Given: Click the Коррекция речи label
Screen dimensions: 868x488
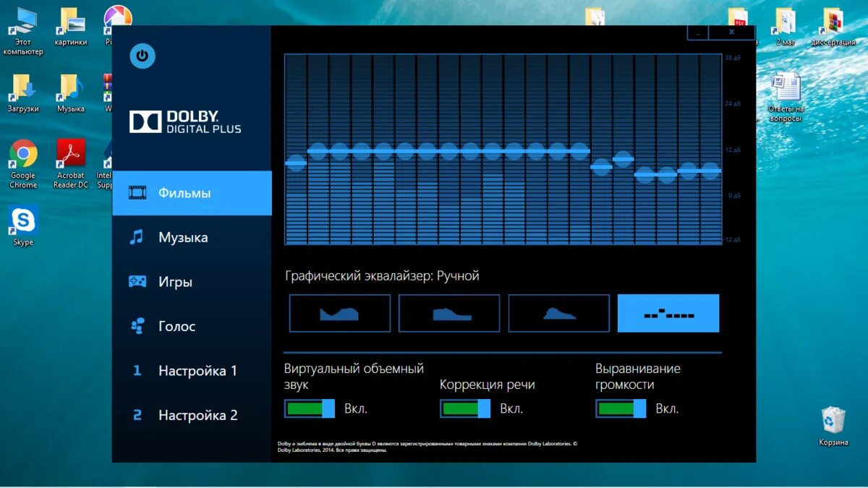Looking at the screenshot, I should (x=488, y=384).
